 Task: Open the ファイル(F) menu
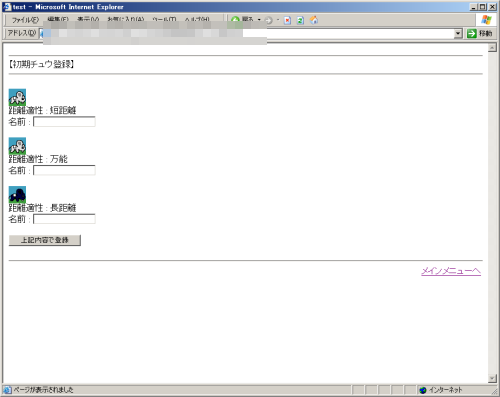point(25,20)
